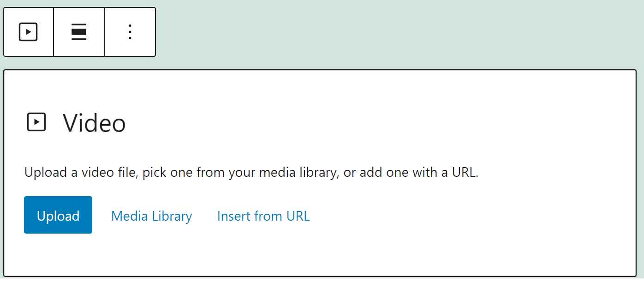The height and width of the screenshot is (283, 644).
Task: Click the upload instructions sentence
Action: click(251, 173)
